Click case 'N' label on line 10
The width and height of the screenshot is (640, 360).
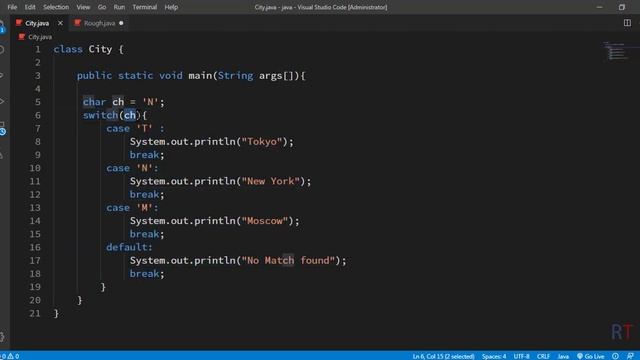[132, 168]
